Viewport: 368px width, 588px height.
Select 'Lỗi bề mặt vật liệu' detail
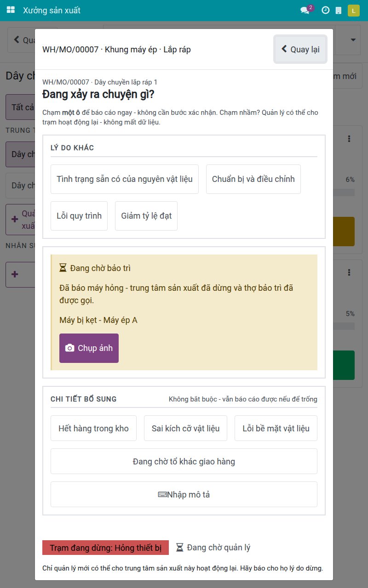tap(276, 428)
